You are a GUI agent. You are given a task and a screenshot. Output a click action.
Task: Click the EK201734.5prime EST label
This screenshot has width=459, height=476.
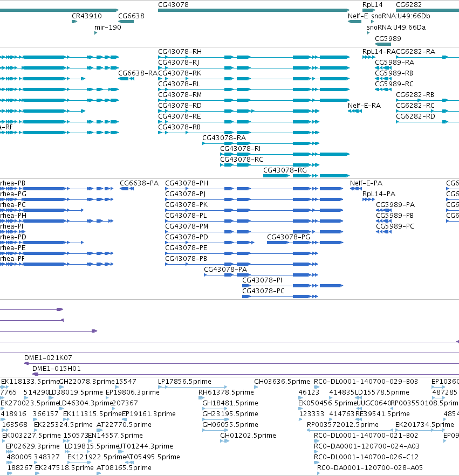pyautogui.click(x=424, y=424)
